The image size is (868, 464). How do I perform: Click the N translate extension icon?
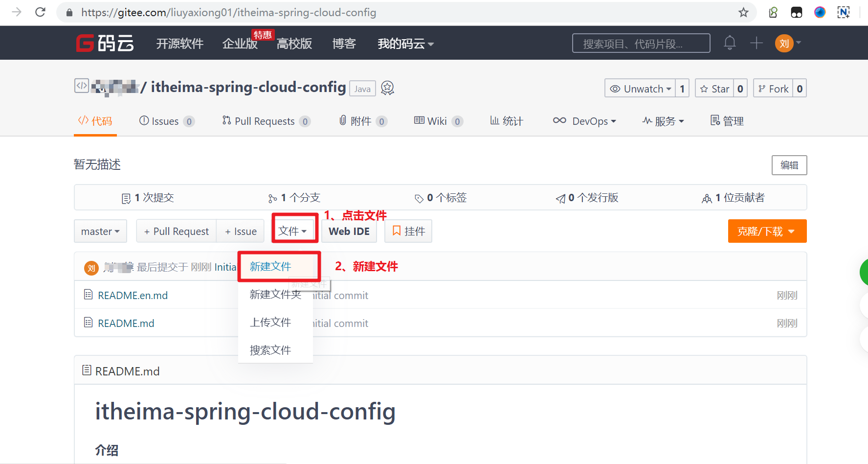tap(844, 12)
